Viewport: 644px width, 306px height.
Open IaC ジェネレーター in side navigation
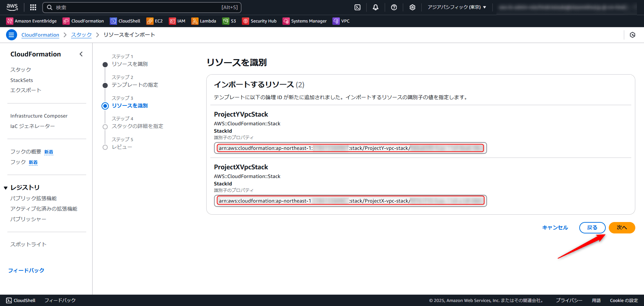pyautogui.click(x=33, y=126)
